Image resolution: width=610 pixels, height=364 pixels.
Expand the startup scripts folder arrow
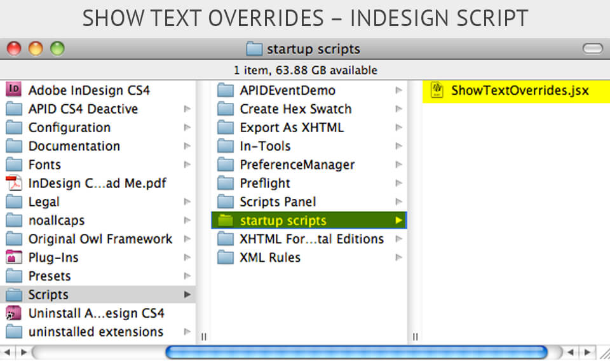tap(398, 220)
